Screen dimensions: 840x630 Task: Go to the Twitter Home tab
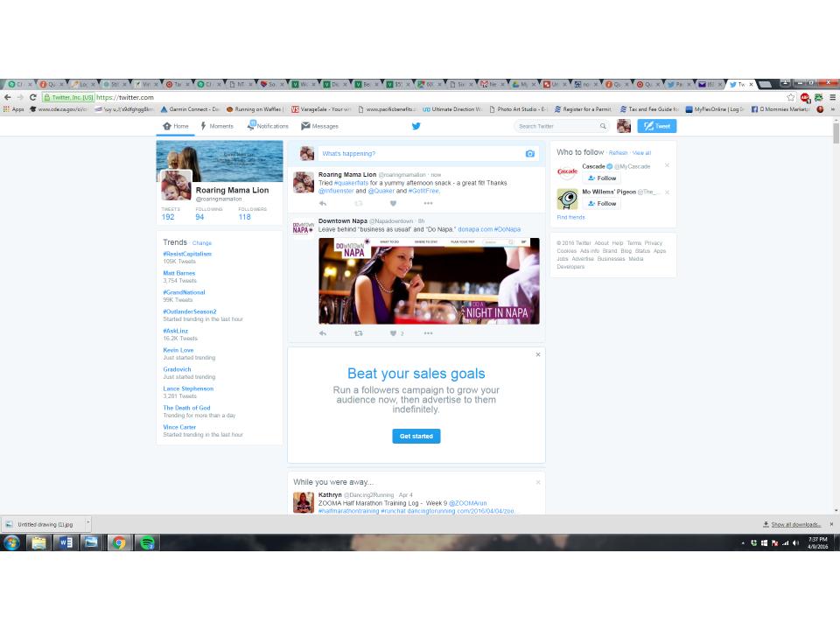click(176, 126)
